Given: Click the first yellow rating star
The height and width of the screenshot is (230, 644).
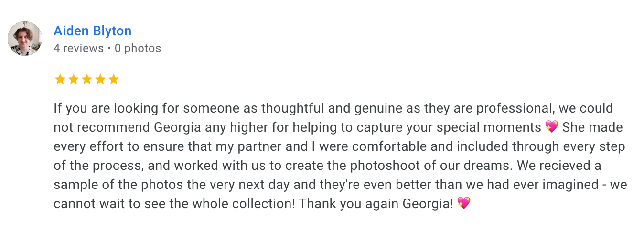Looking at the screenshot, I should pos(60,79).
